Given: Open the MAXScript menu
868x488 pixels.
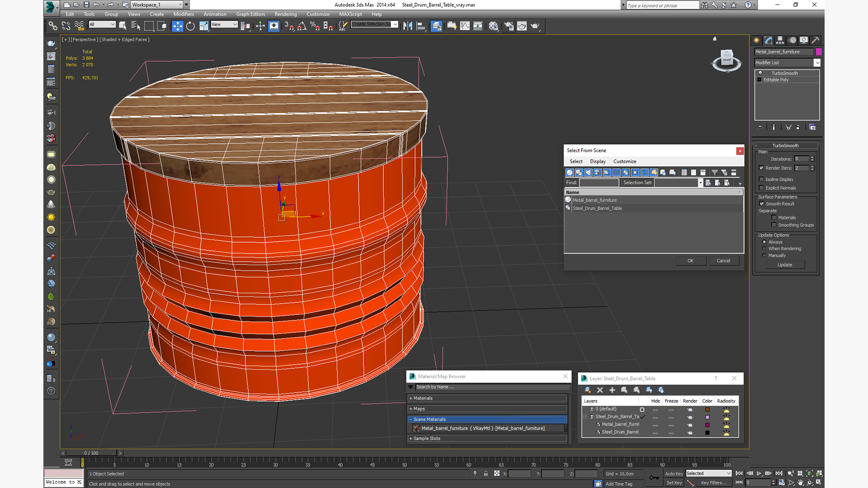Looking at the screenshot, I should coord(350,14).
